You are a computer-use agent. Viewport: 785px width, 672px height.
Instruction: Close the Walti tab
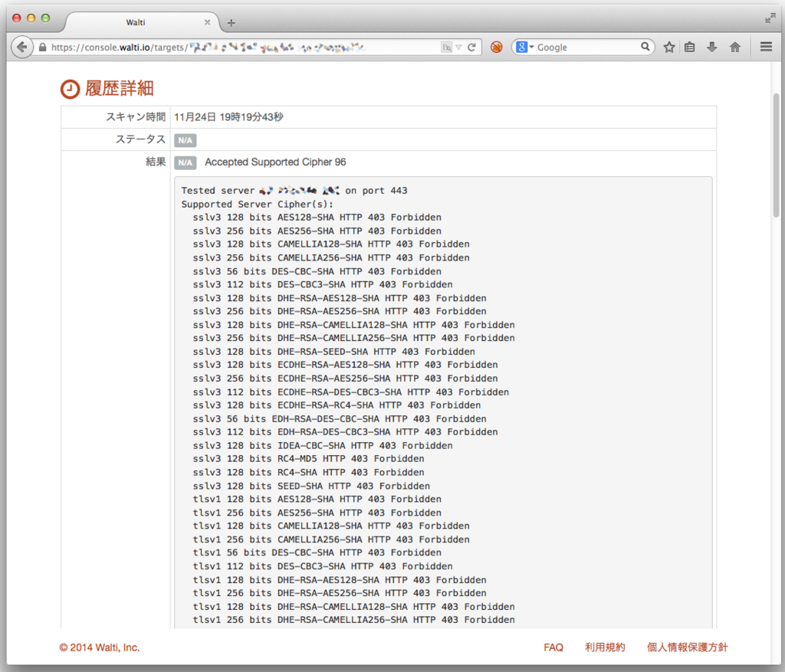click(x=207, y=22)
